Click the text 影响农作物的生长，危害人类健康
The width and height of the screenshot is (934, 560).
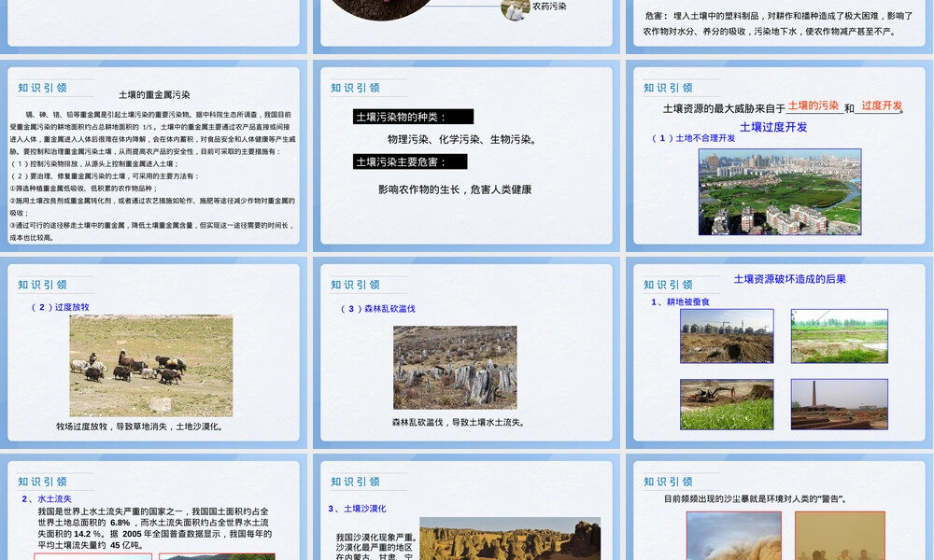455,189
